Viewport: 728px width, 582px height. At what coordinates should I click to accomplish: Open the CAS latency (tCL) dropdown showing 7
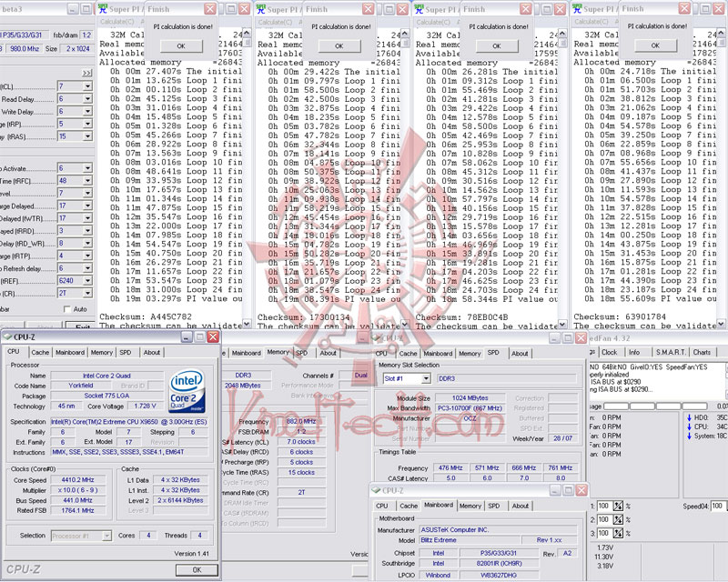tap(87, 86)
